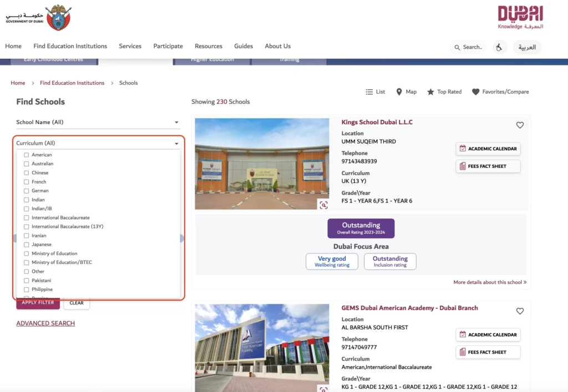
Task: Expand the School Name (All) dropdown
Action: click(98, 123)
